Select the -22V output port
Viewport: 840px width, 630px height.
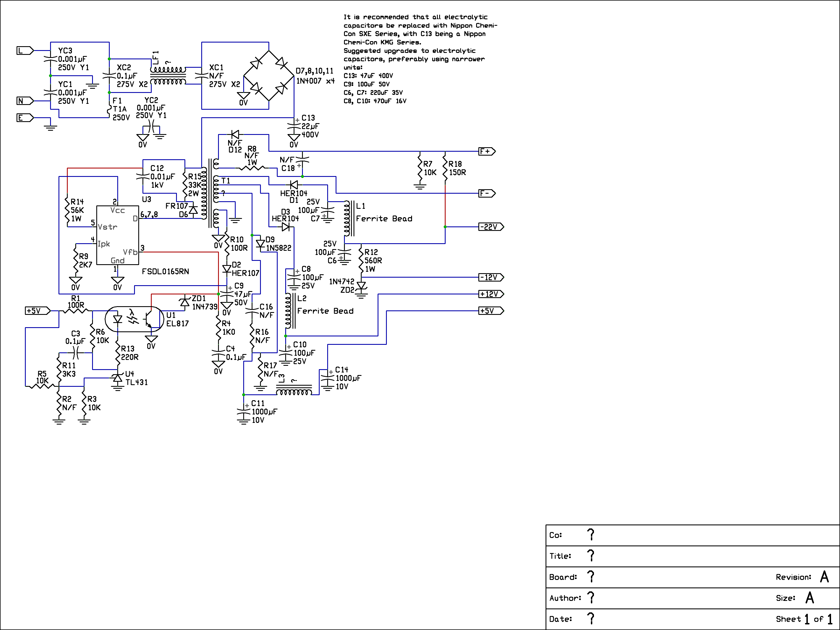(492, 227)
